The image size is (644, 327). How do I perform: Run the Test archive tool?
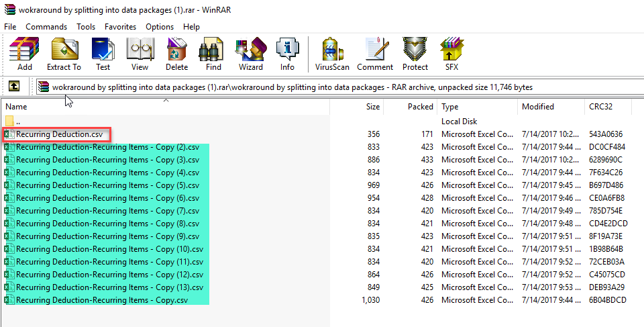103,54
